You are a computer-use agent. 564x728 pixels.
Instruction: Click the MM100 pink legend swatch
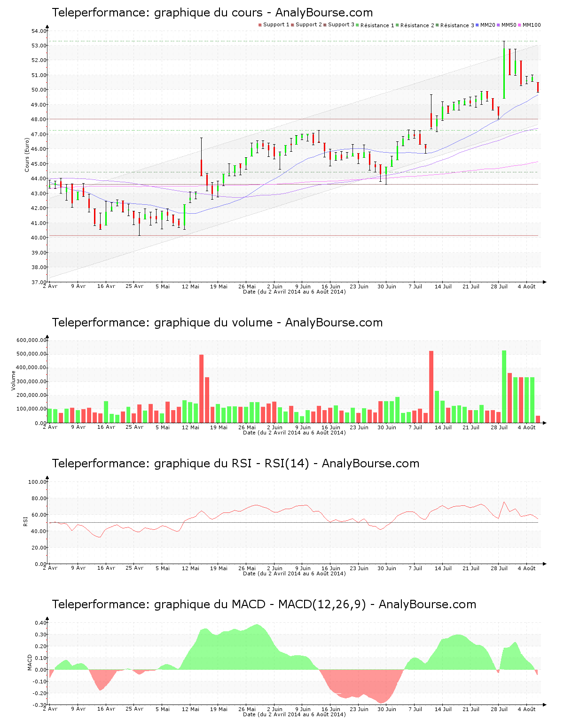coord(520,25)
